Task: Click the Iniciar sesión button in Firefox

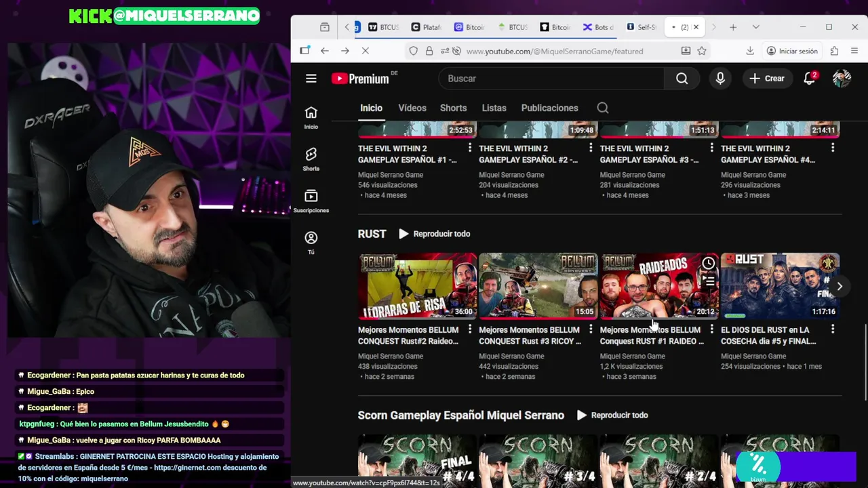Action: pyautogui.click(x=792, y=51)
